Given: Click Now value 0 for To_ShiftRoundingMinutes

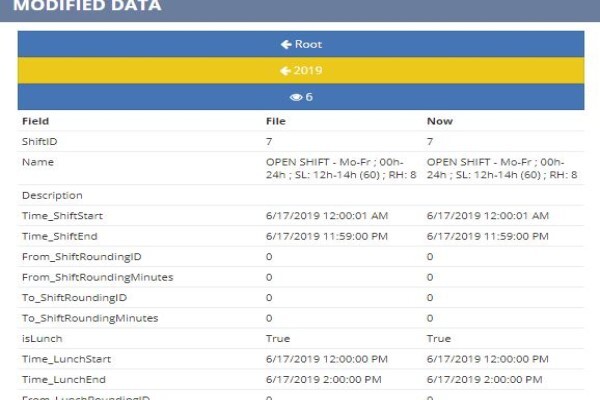Looking at the screenshot, I should (430, 318).
